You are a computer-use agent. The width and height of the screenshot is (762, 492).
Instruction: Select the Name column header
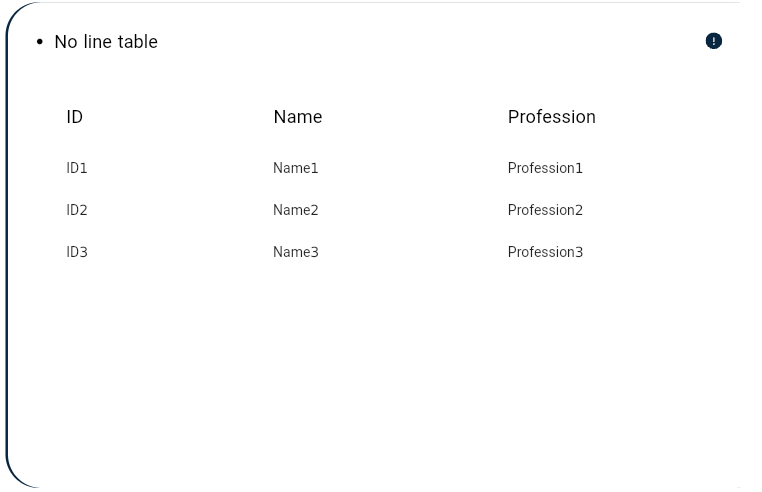pos(297,117)
